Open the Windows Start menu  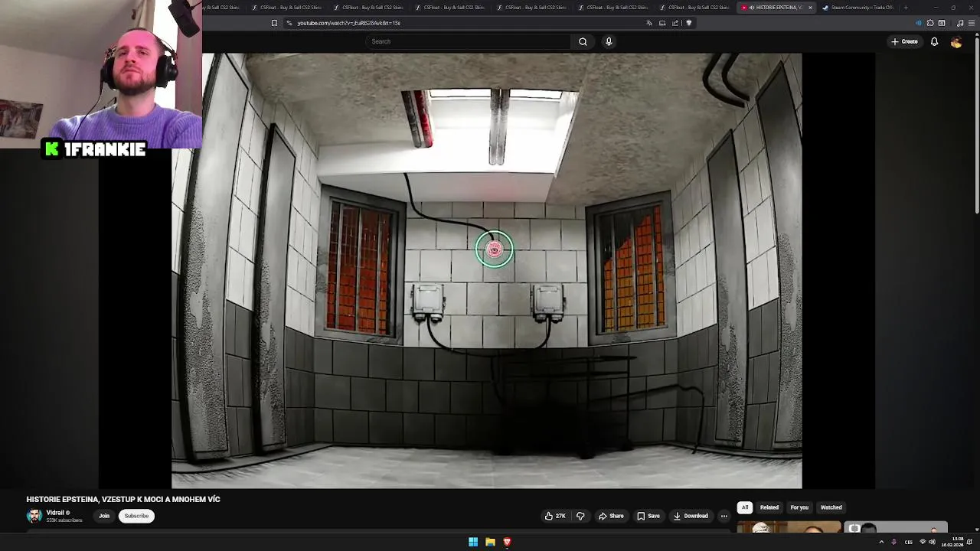pyautogui.click(x=473, y=542)
